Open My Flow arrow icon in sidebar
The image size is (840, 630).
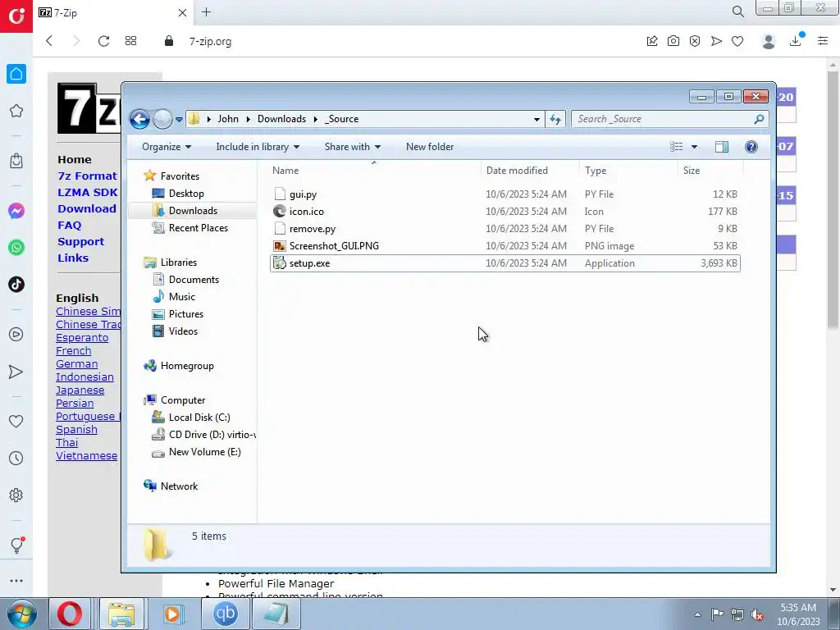click(x=16, y=372)
